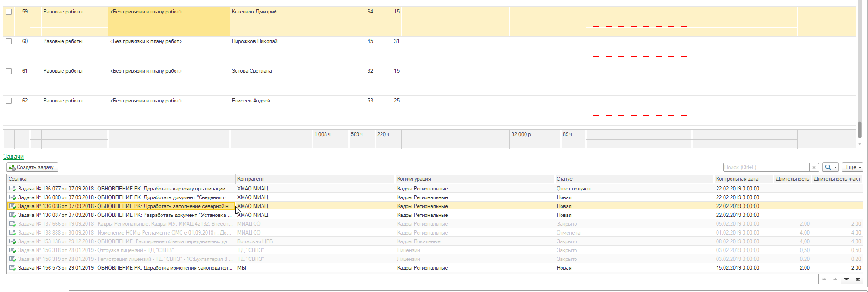Move up one row with the up arrow

tap(835, 279)
